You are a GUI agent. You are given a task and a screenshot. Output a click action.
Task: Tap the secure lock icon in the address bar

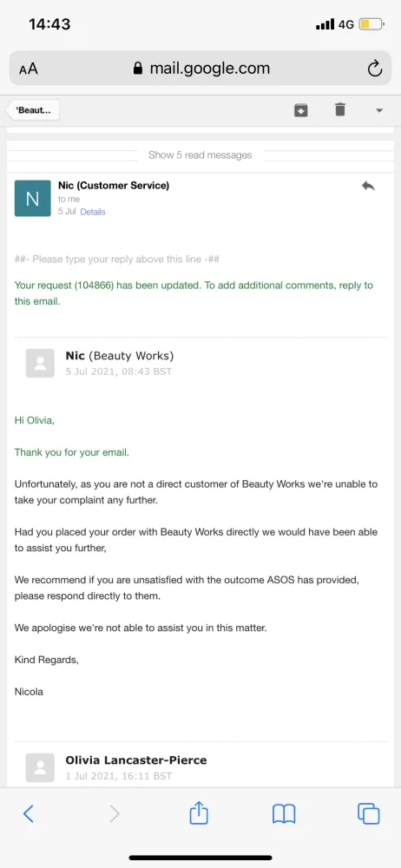(138, 69)
